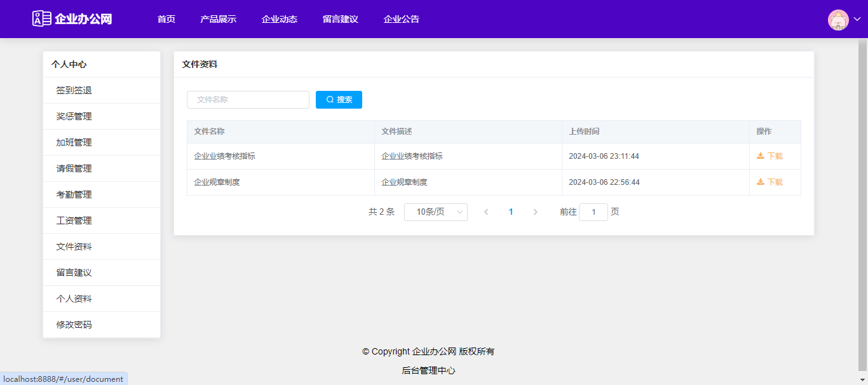Download the 企业业绩考核指标 file
The height and width of the screenshot is (385, 868).
coord(770,156)
